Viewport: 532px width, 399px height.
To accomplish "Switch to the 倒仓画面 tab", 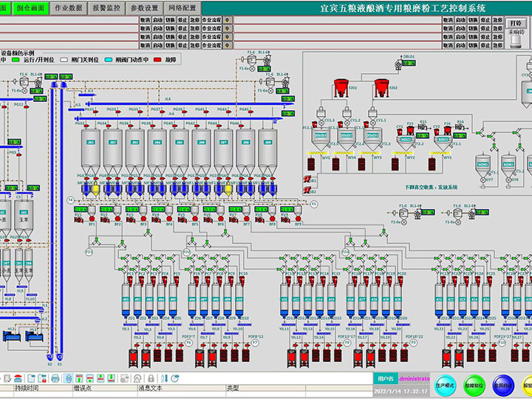I will [x=30, y=8].
